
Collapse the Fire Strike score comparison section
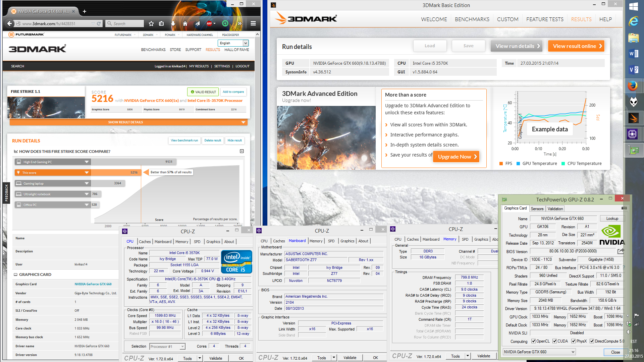[242, 151]
